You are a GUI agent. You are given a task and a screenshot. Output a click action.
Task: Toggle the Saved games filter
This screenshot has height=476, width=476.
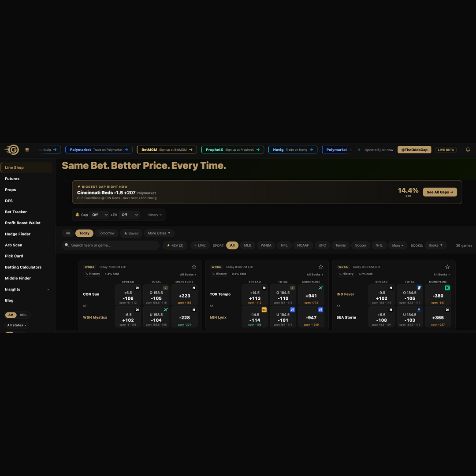point(131,233)
